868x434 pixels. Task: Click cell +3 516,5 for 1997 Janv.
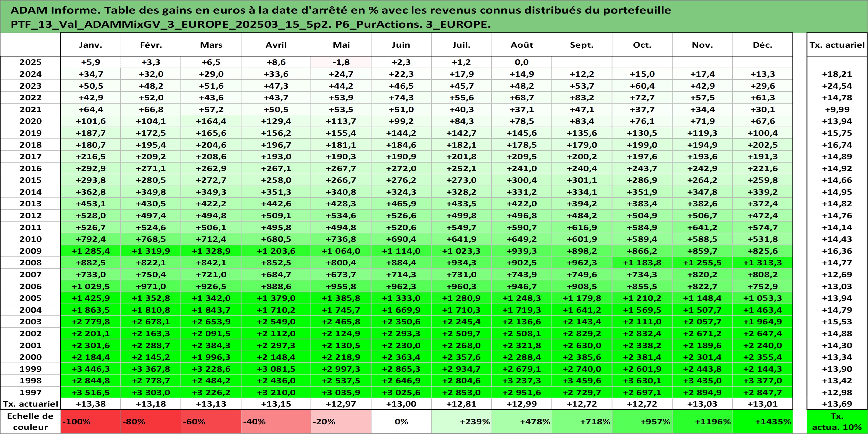[x=91, y=392]
